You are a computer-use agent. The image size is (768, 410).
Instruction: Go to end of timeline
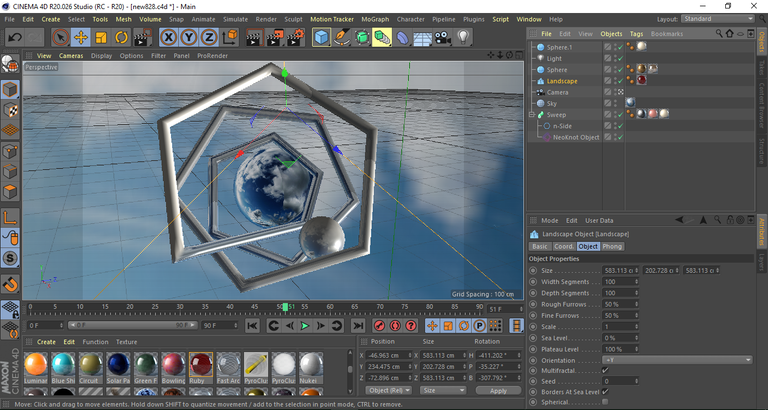(x=358, y=325)
